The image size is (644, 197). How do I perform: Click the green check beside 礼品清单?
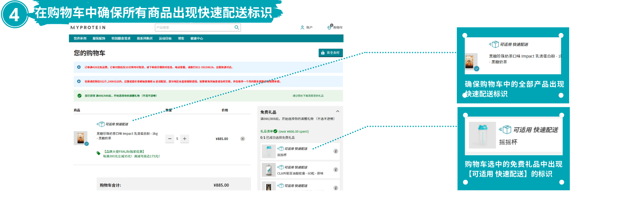click(275, 131)
